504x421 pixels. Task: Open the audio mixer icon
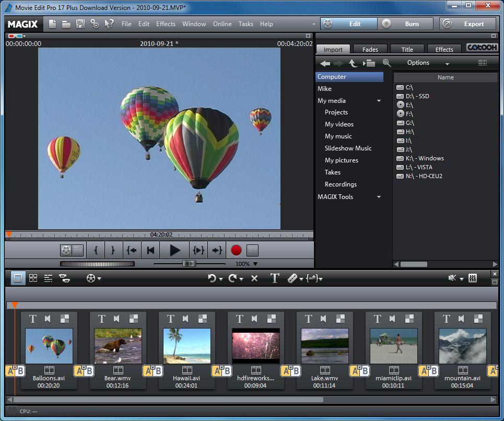(x=473, y=278)
